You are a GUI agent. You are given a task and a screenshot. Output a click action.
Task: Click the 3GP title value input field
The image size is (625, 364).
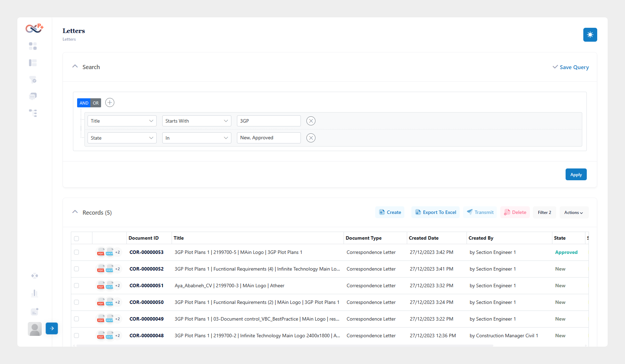(x=269, y=121)
